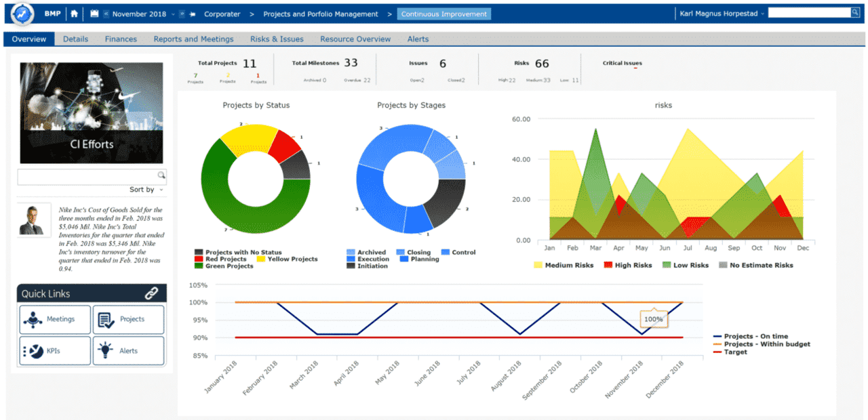Screen dimensions: 868x420
Task: Click the search field under CI Efforts
Action: tap(87, 175)
